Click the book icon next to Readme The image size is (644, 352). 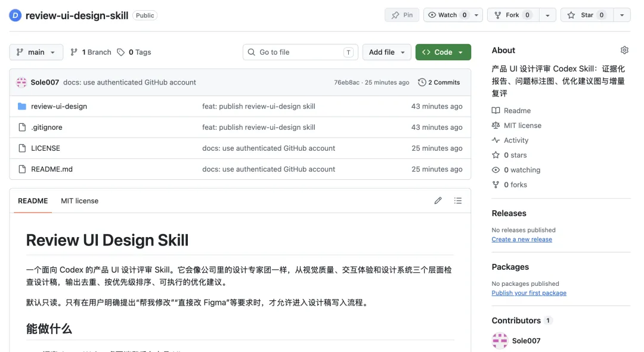pyautogui.click(x=496, y=110)
